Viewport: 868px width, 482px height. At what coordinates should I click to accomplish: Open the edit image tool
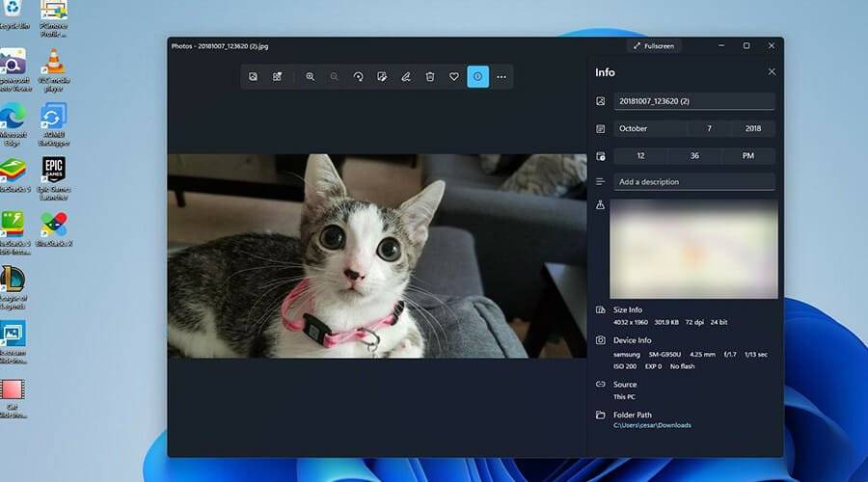point(382,76)
